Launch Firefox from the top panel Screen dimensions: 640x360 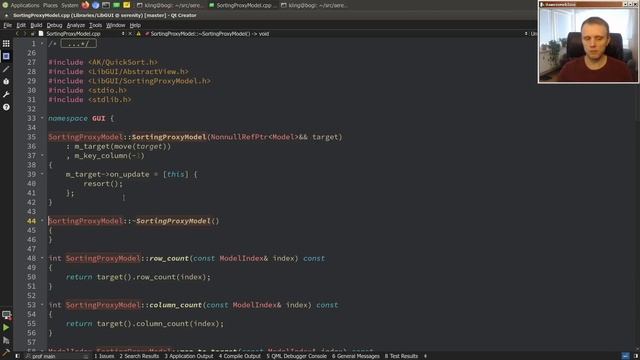[x=85, y=5]
